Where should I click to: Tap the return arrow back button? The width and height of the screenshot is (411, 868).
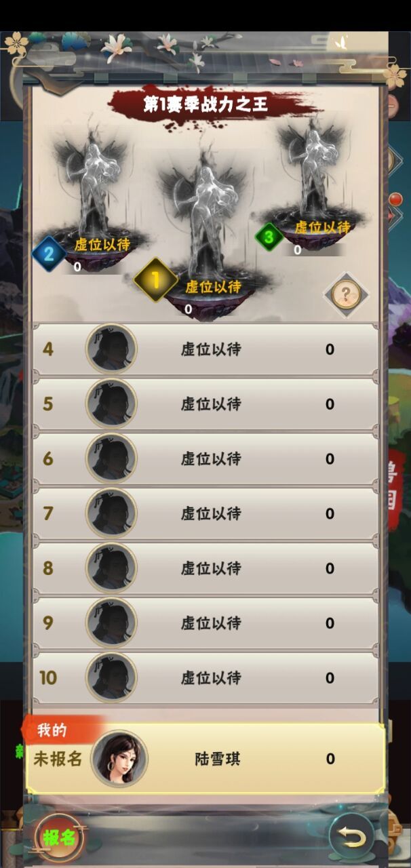(x=351, y=837)
